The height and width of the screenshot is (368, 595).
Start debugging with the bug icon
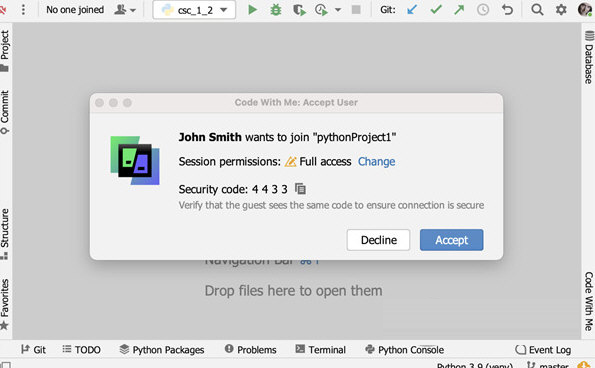[276, 9]
